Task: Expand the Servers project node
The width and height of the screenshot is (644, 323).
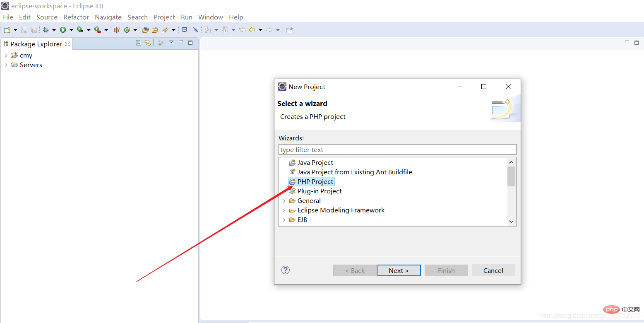Action: 6,65
